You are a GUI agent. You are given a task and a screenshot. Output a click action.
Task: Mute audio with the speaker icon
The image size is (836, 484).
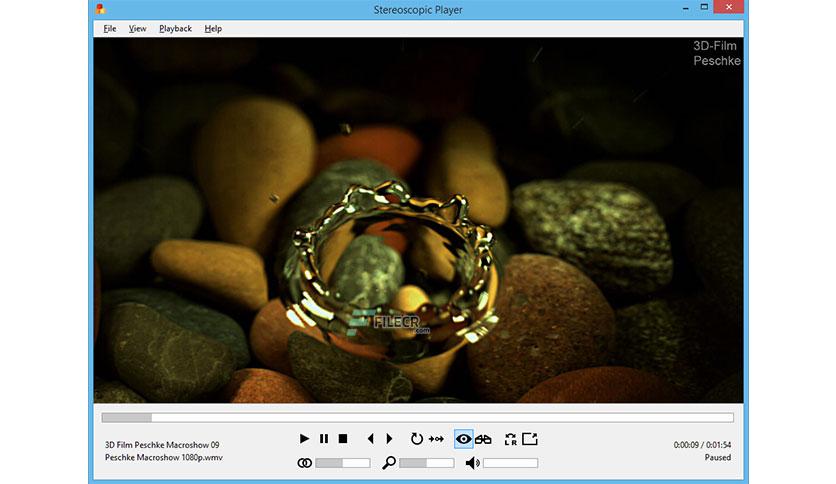tap(472, 463)
